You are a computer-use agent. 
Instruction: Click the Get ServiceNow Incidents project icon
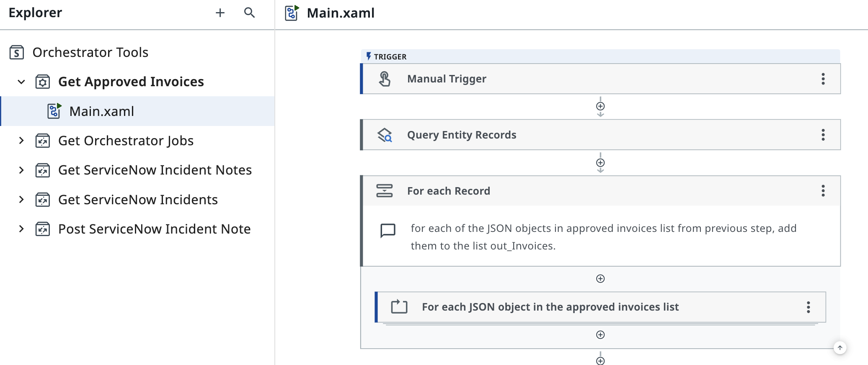click(x=43, y=200)
